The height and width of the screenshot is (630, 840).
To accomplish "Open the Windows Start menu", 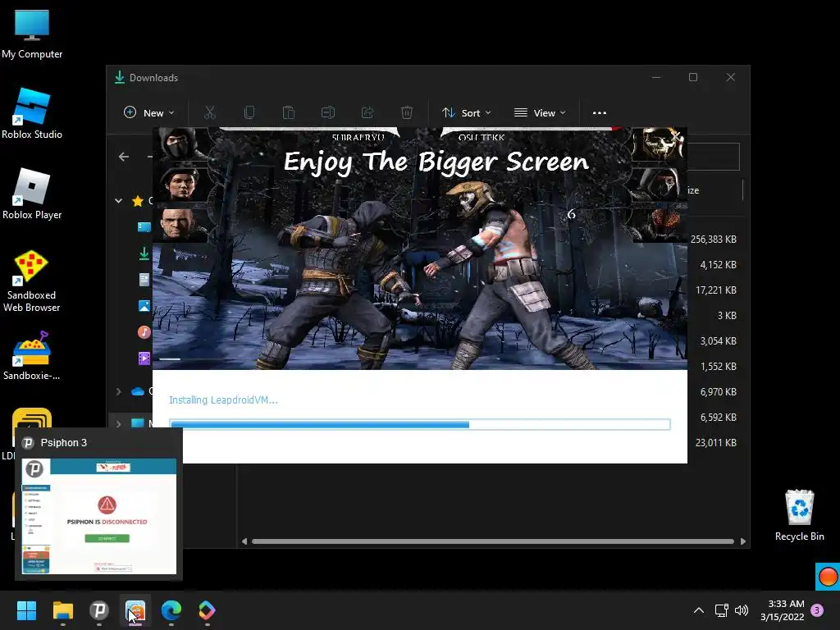I will pos(26,610).
